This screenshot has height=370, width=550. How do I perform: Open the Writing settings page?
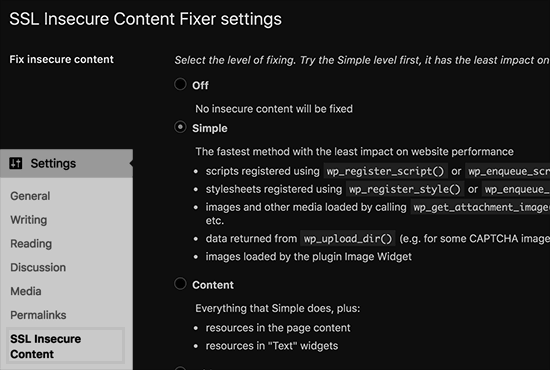29,220
